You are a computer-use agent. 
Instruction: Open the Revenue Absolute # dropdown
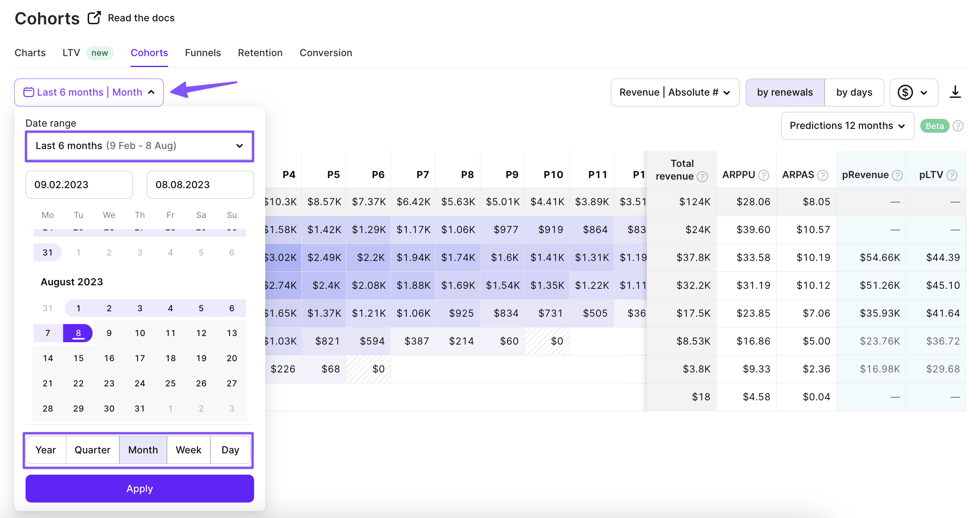675,93
